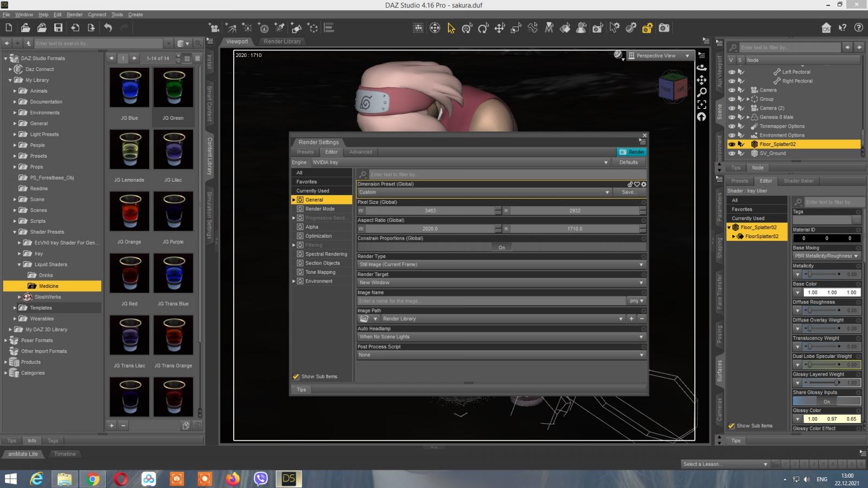Click the Save... dimension preset button

pos(629,192)
